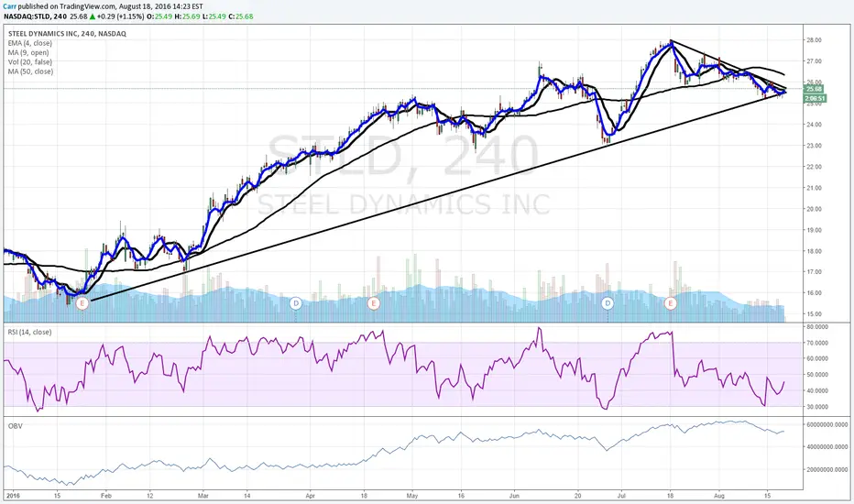Select the OBV pane legend

15,425
